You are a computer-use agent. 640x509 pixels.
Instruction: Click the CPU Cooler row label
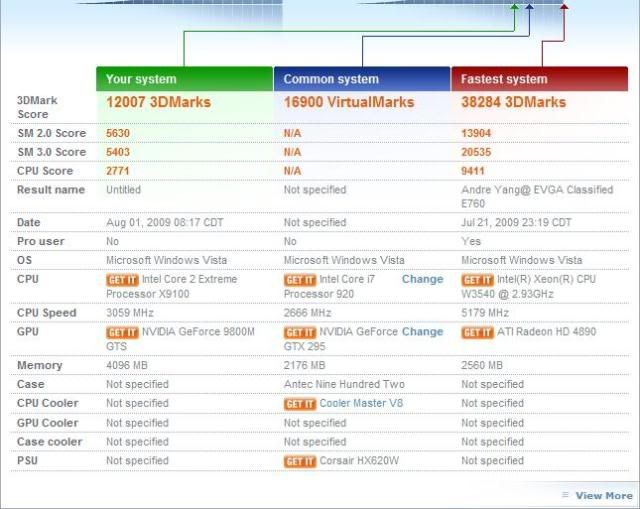47,403
